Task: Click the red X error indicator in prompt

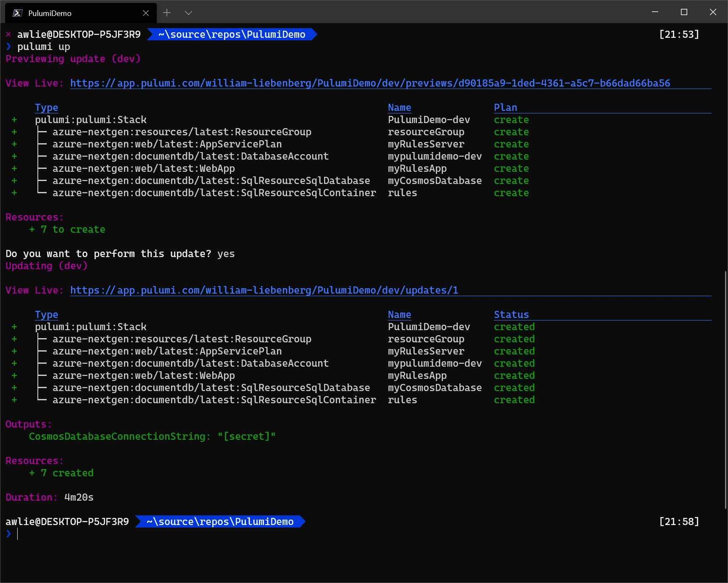Action: 8,34
